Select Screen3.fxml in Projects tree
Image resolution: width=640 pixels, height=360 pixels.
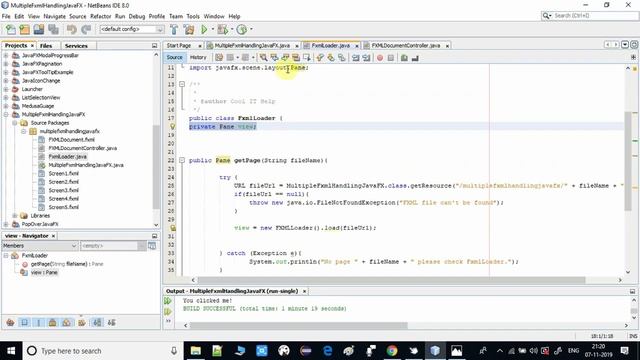(x=64, y=190)
